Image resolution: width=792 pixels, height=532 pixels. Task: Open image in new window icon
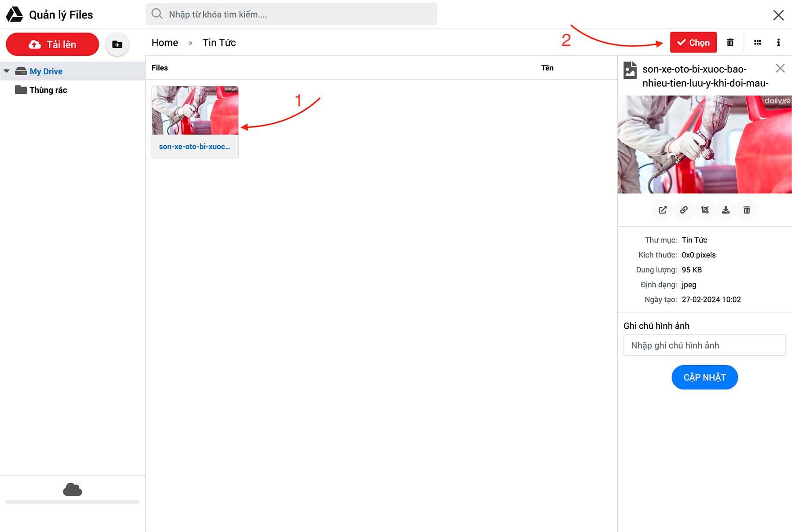[663, 210]
